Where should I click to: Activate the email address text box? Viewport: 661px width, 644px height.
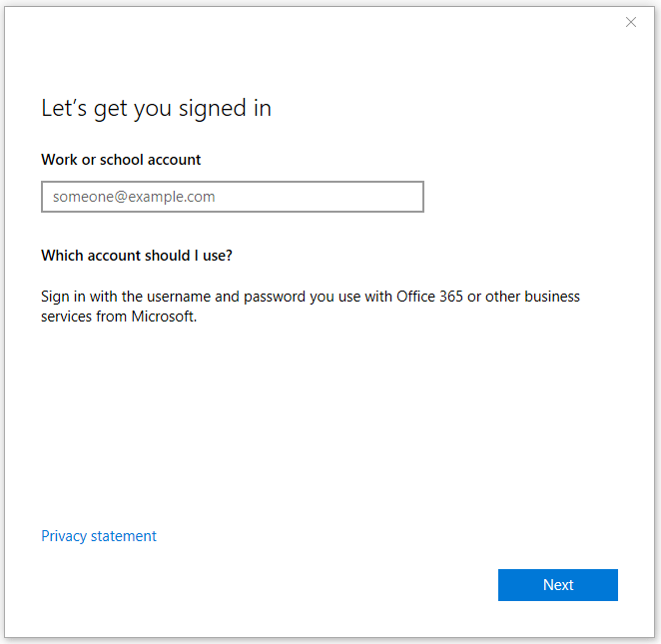point(233,197)
